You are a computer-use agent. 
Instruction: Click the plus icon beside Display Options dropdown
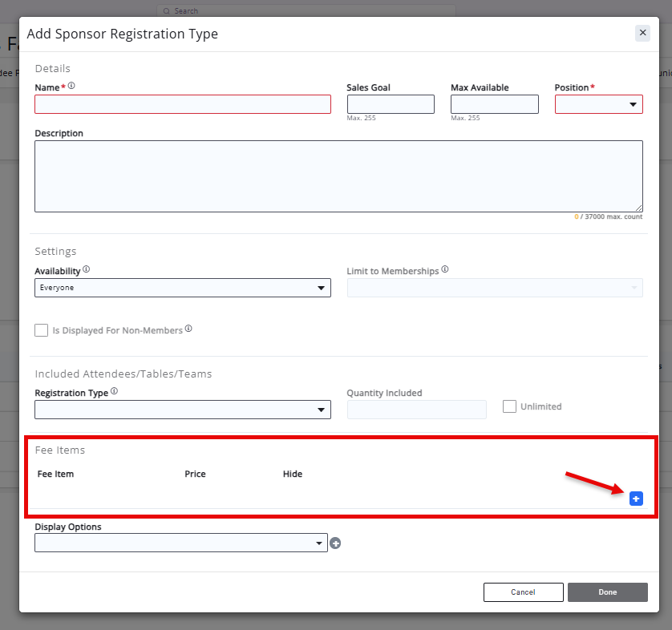click(x=335, y=543)
